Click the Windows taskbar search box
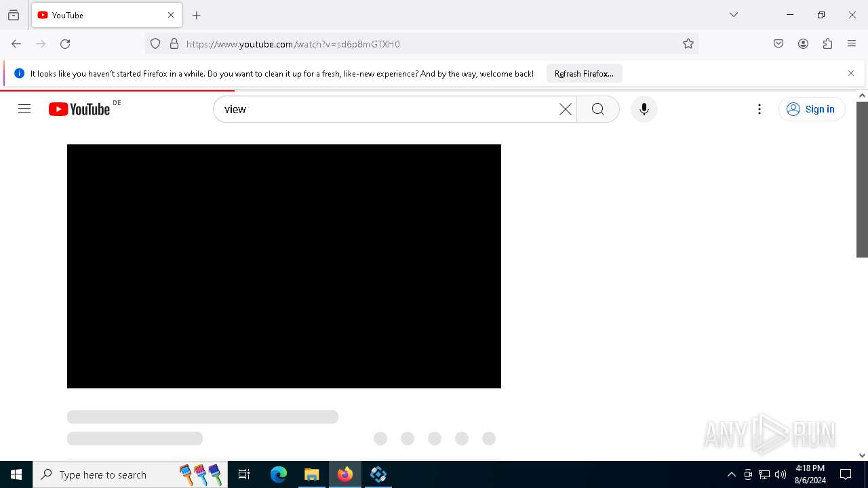The width and height of the screenshot is (868, 488). pyautogui.click(x=130, y=474)
